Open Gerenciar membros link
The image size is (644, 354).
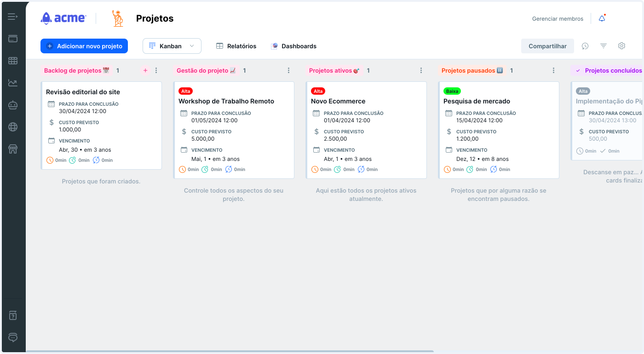coord(558,19)
